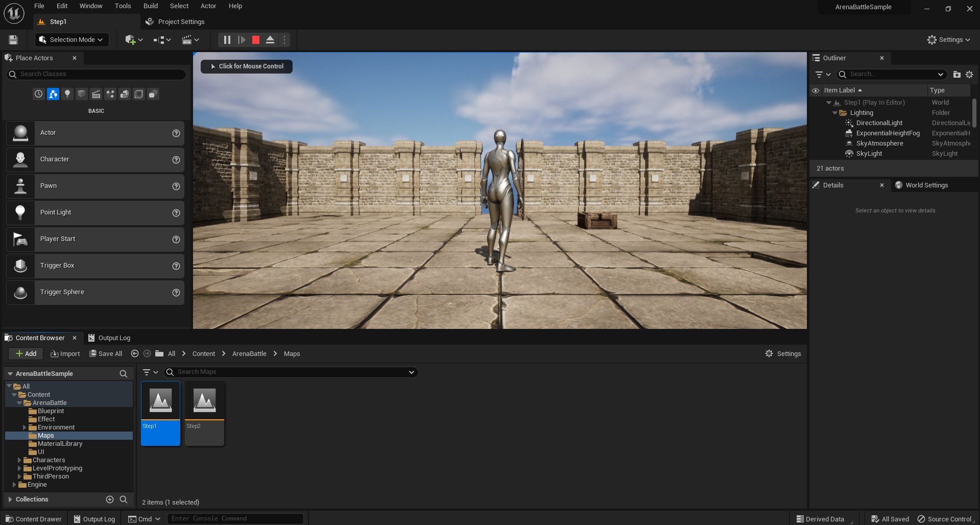Open the Content Drawer in the status bar
Image resolution: width=980 pixels, height=525 pixels.
pyautogui.click(x=34, y=519)
